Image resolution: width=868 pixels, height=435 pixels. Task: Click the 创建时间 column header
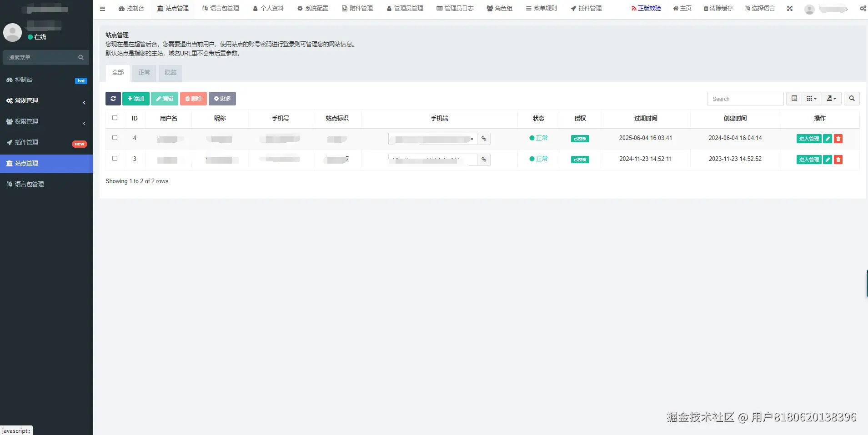[x=735, y=119]
